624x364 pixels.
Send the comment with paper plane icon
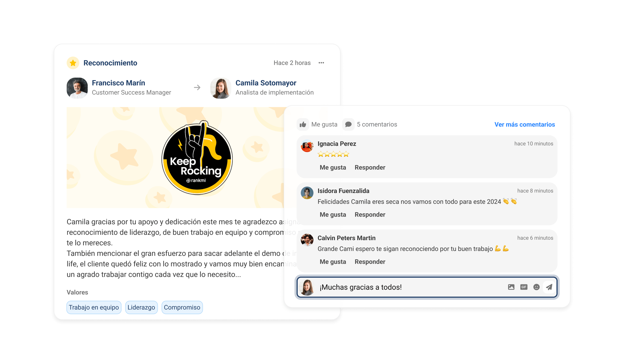point(549,287)
